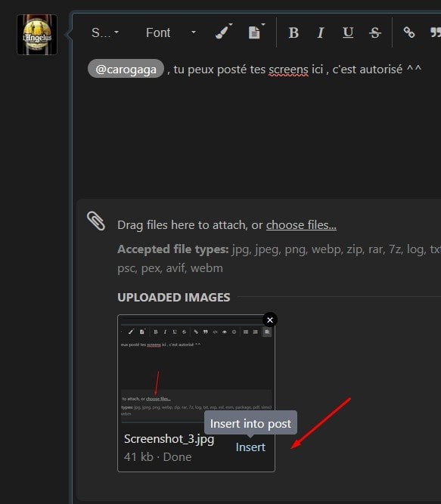The width and height of the screenshot is (441, 504).
Task: Insert a quote block
Action: tap(436, 32)
